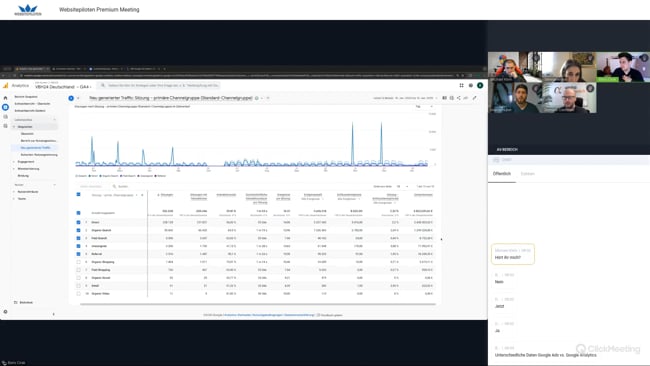Open the rows per page dropdown

pyautogui.click(x=402, y=187)
